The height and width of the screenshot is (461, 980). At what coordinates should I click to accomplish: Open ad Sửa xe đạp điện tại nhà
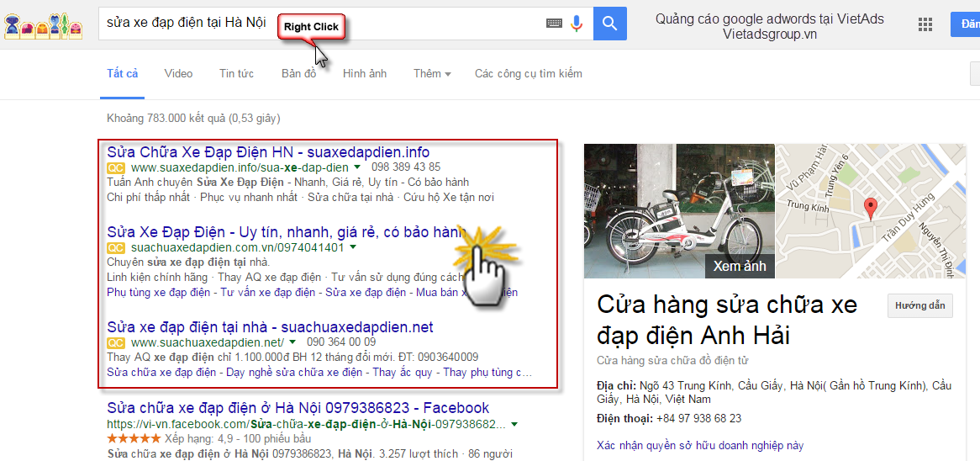click(x=270, y=327)
